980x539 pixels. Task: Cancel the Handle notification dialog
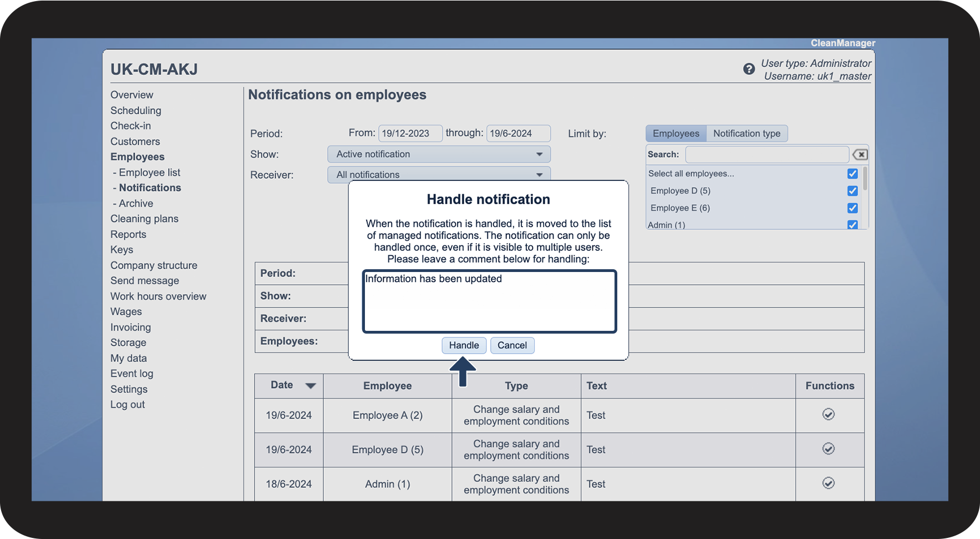[x=512, y=345]
